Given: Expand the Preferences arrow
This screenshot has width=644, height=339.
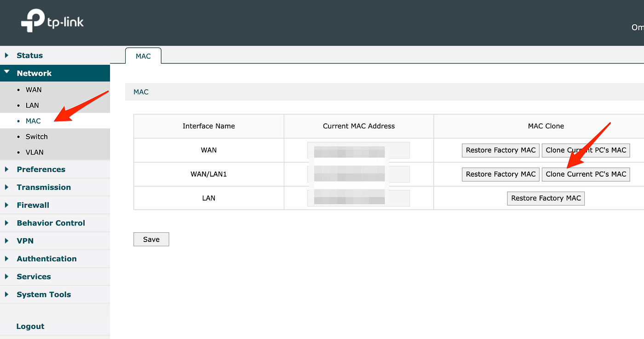Looking at the screenshot, I should click(6, 169).
